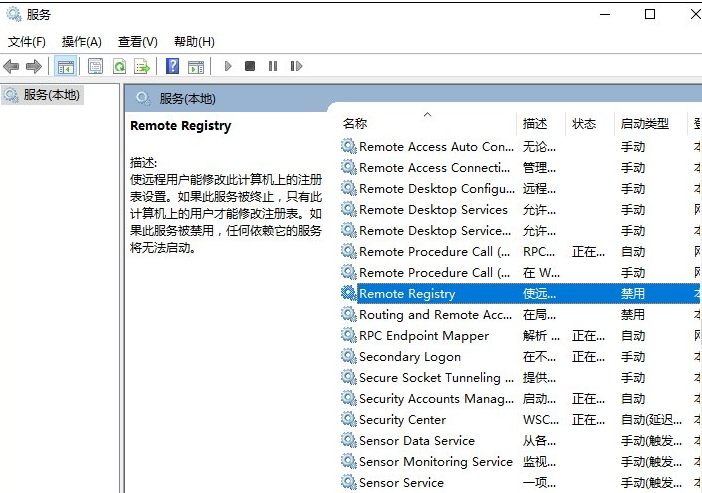Viewport: 702px width, 493px height.
Task: Click the 服务 app icon in title bar
Action: 13,14
